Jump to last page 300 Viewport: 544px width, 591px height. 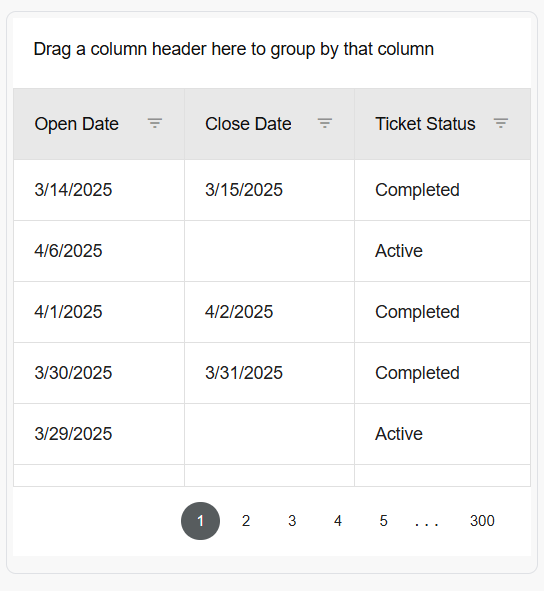(x=482, y=521)
